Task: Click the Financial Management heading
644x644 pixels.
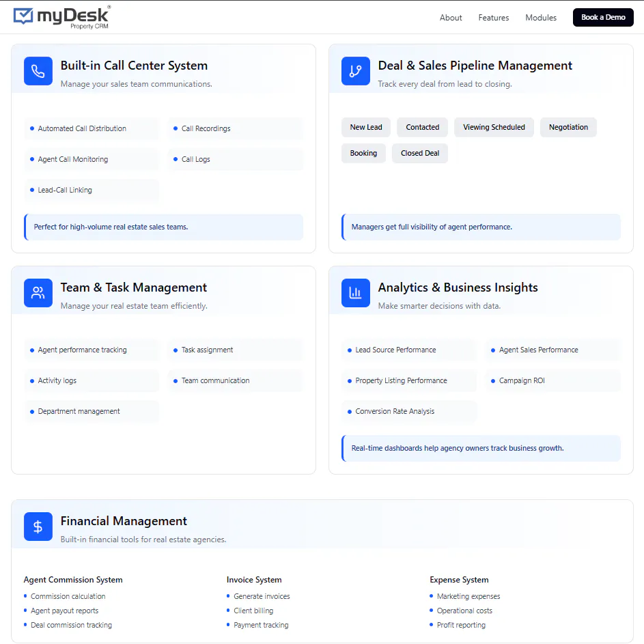Action: pyautogui.click(x=124, y=521)
